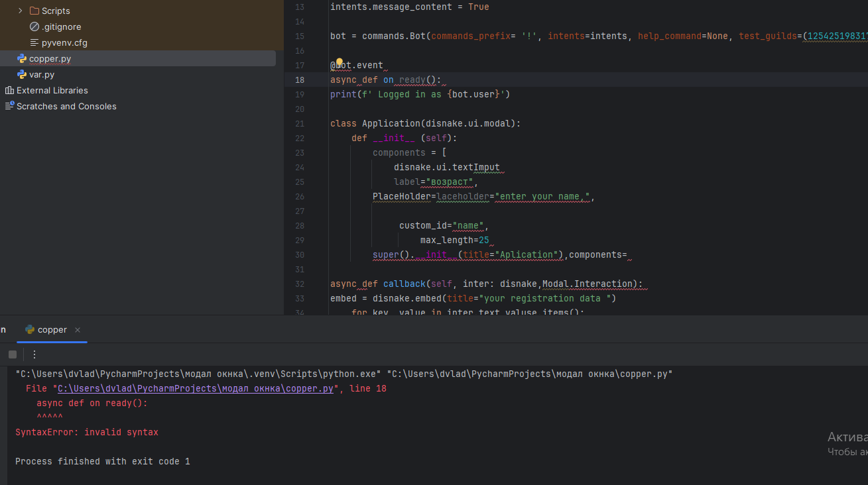The width and height of the screenshot is (868, 485).
Task: Click the External Libraries icon
Action: [9, 91]
